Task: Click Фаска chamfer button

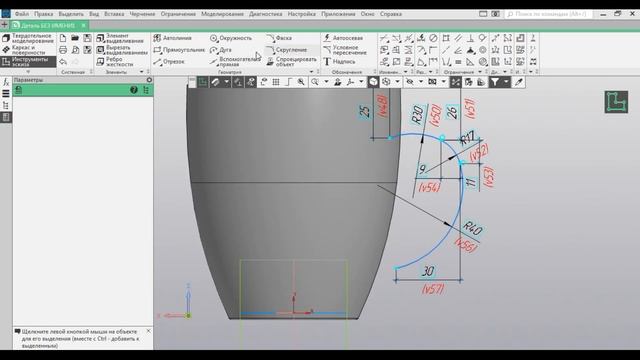Action: (x=279, y=38)
